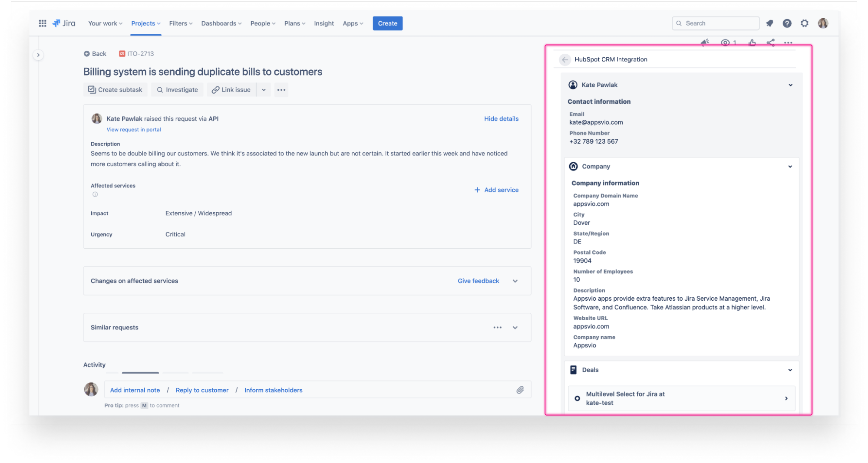Image resolution: width=868 pixels, height=463 pixels.
Task: Click email kate@appsvio.com
Action: click(596, 122)
